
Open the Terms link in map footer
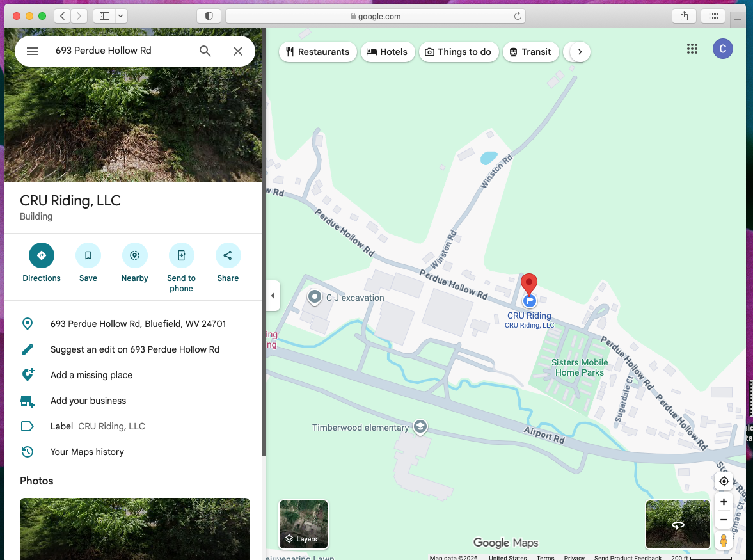pos(545,557)
